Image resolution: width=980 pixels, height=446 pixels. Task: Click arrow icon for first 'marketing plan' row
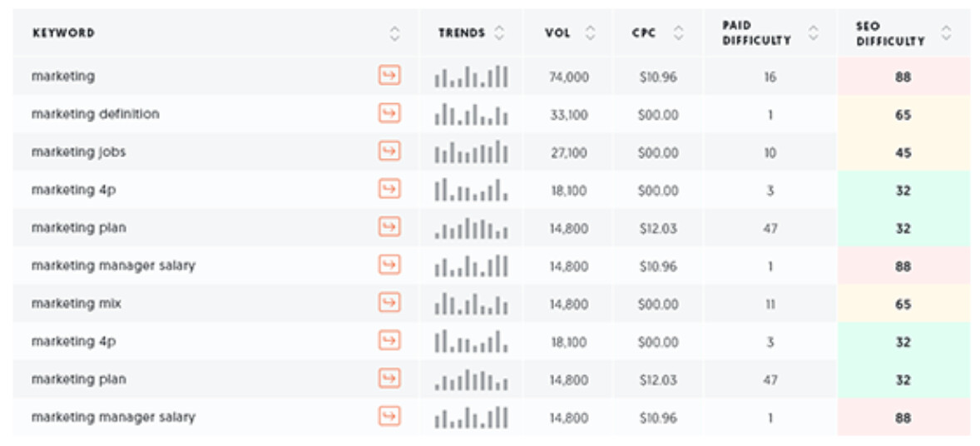[389, 227]
